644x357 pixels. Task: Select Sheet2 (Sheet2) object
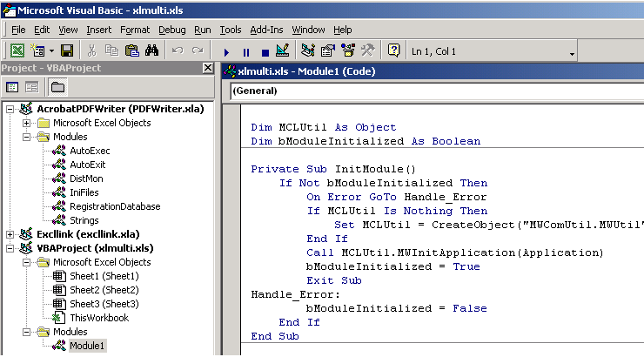[x=104, y=290]
